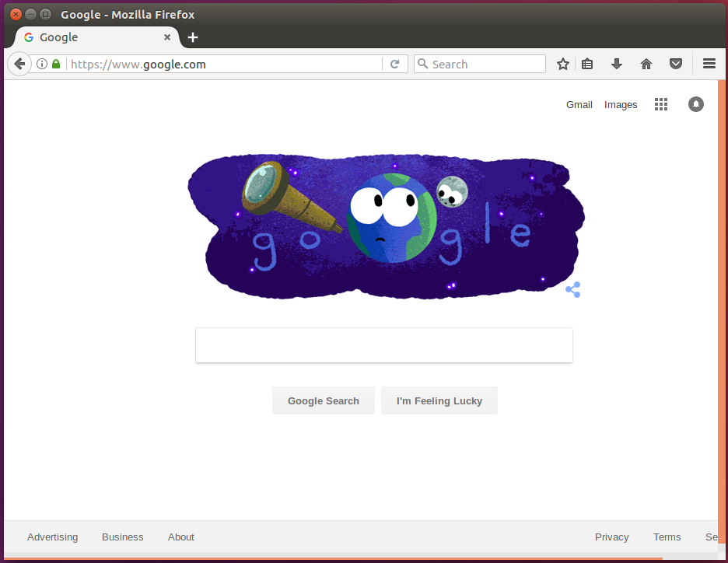This screenshot has height=563, width=728.
Task: Maximize the Firefox window
Action: (45, 15)
